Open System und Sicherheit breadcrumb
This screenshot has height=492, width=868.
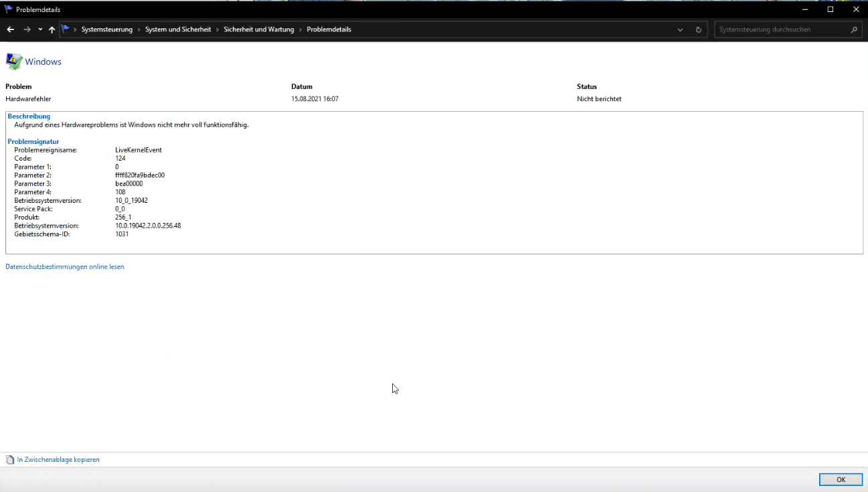coord(178,29)
